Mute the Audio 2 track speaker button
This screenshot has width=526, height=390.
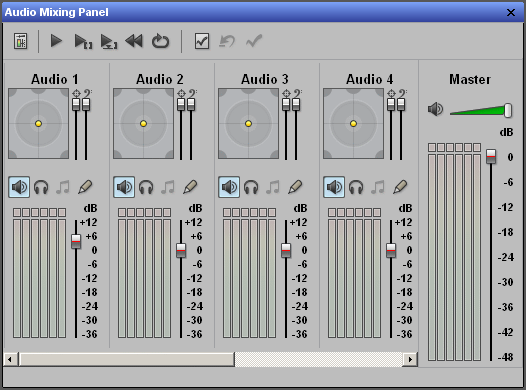(124, 187)
